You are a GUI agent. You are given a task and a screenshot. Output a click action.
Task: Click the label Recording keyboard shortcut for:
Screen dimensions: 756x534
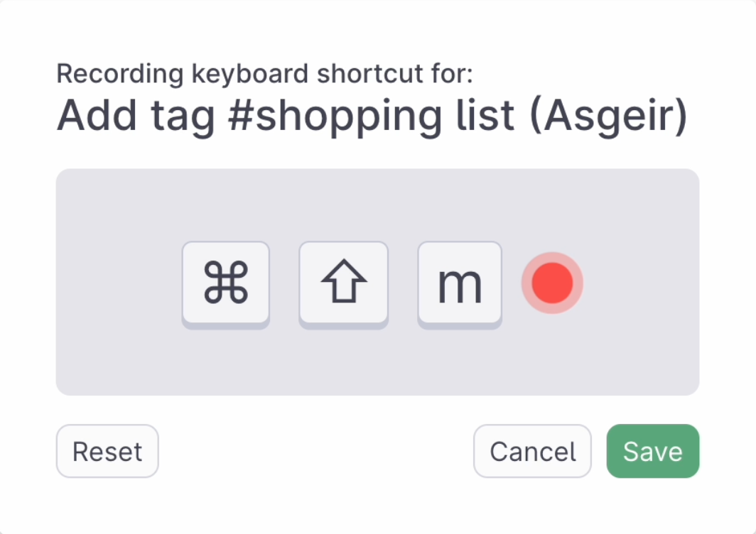(x=265, y=74)
